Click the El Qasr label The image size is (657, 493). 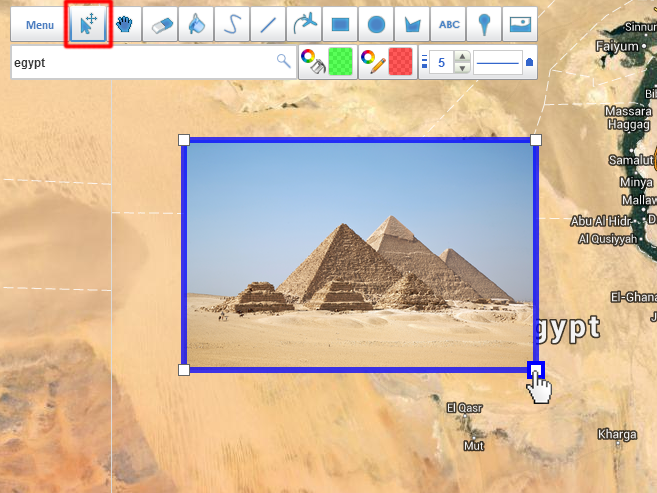point(464,408)
